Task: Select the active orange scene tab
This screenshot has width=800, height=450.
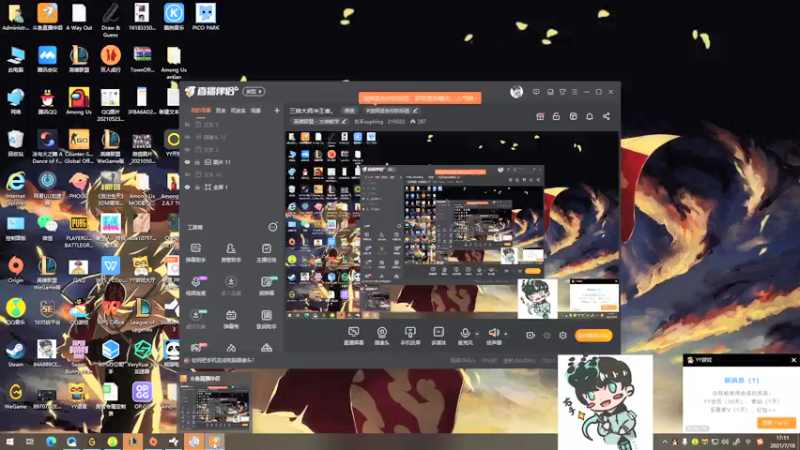Action: [x=201, y=110]
